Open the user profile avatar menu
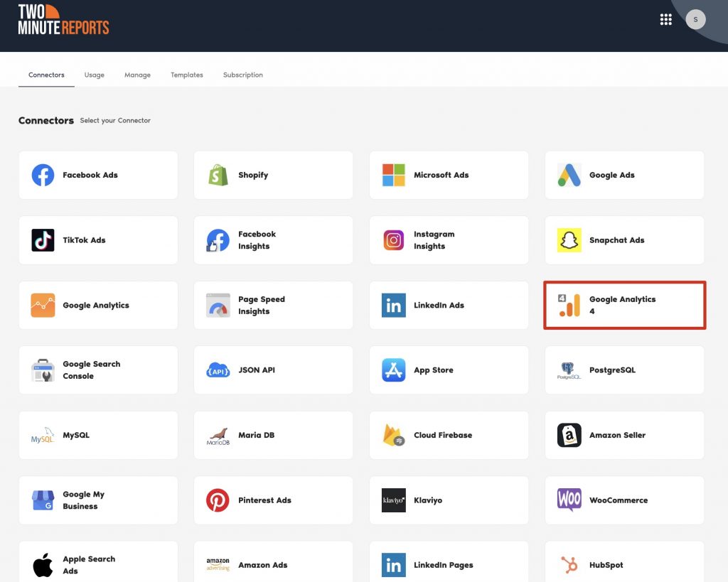728x582 pixels. (695, 20)
